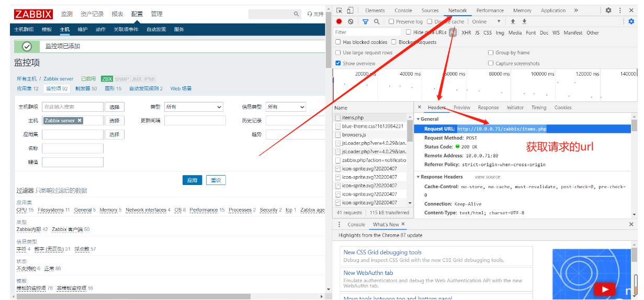Image resolution: width=644 pixels, height=300 pixels.
Task: Uncheck the Show overview checkbox
Action: click(x=338, y=63)
